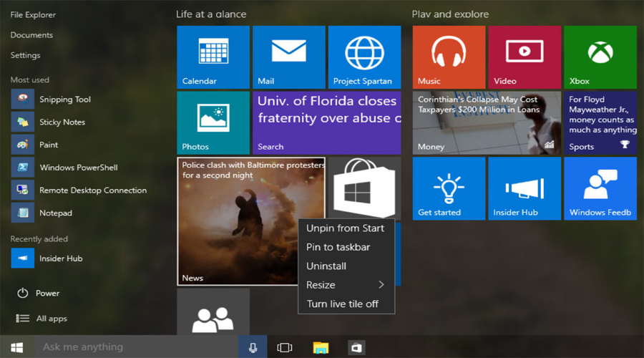Open the People tile
This screenshot has width=644, height=358.
point(213,311)
